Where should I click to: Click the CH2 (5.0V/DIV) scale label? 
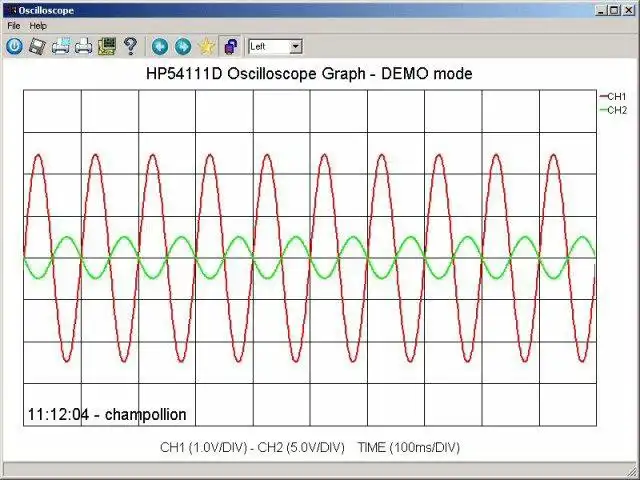301,447
